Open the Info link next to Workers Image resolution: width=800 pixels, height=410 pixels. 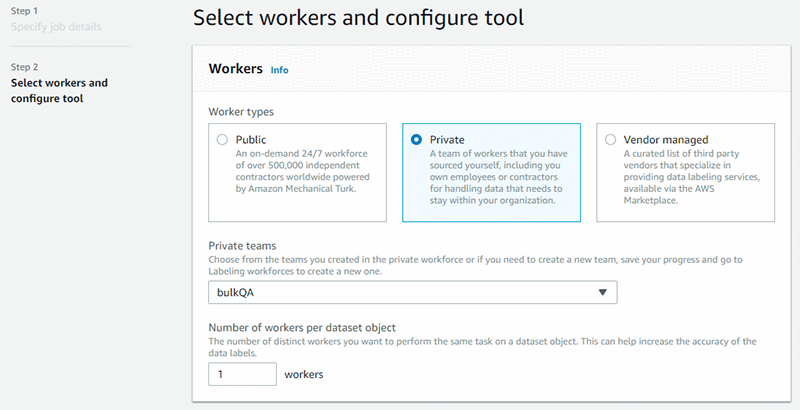(x=279, y=70)
